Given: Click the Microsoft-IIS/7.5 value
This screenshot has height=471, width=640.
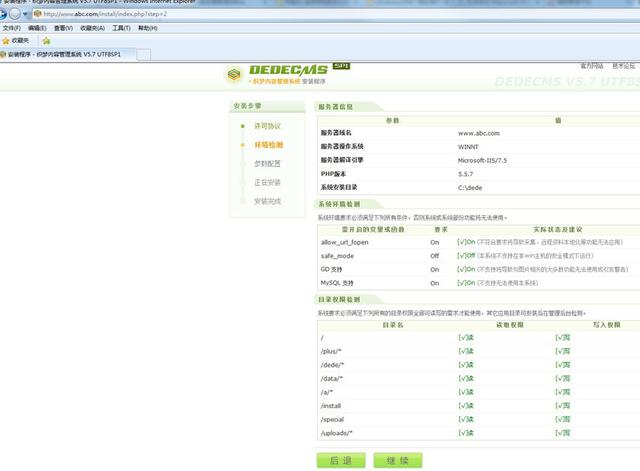Looking at the screenshot, I should 482,160.
